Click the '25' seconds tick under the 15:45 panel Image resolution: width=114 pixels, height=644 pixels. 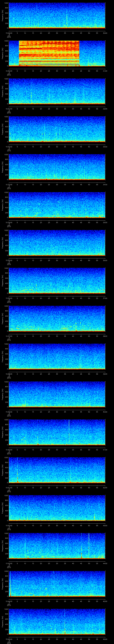click(x=49, y=639)
